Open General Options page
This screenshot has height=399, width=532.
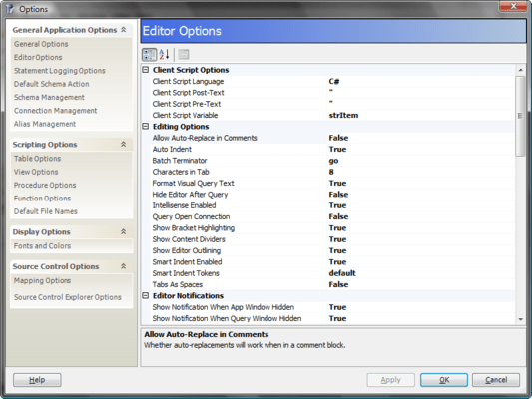(x=41, y=44)
